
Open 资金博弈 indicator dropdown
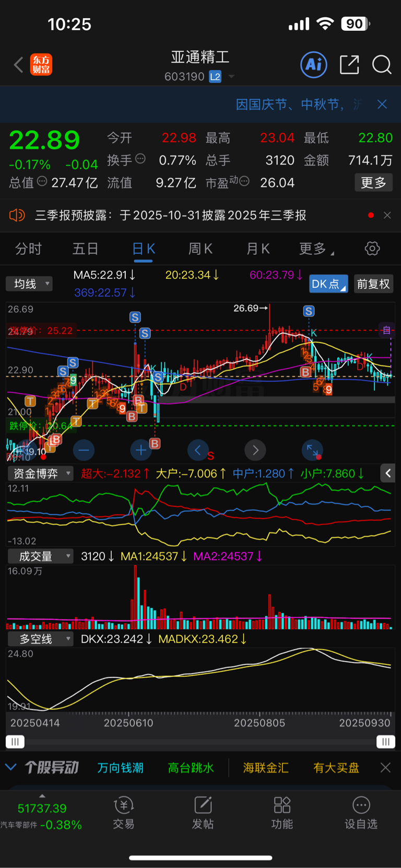[40, 474]
